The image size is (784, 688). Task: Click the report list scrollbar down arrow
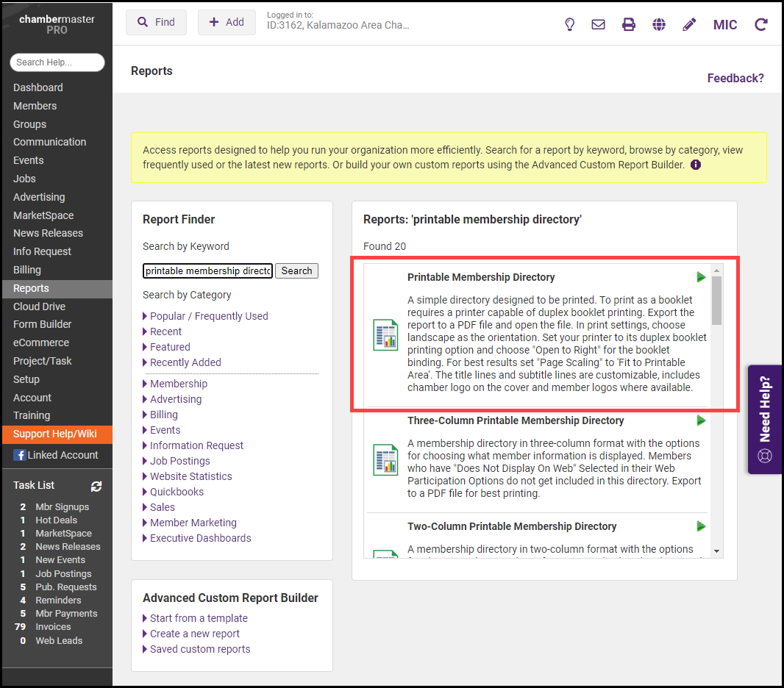pyautogui.click(x=716, y=551)
